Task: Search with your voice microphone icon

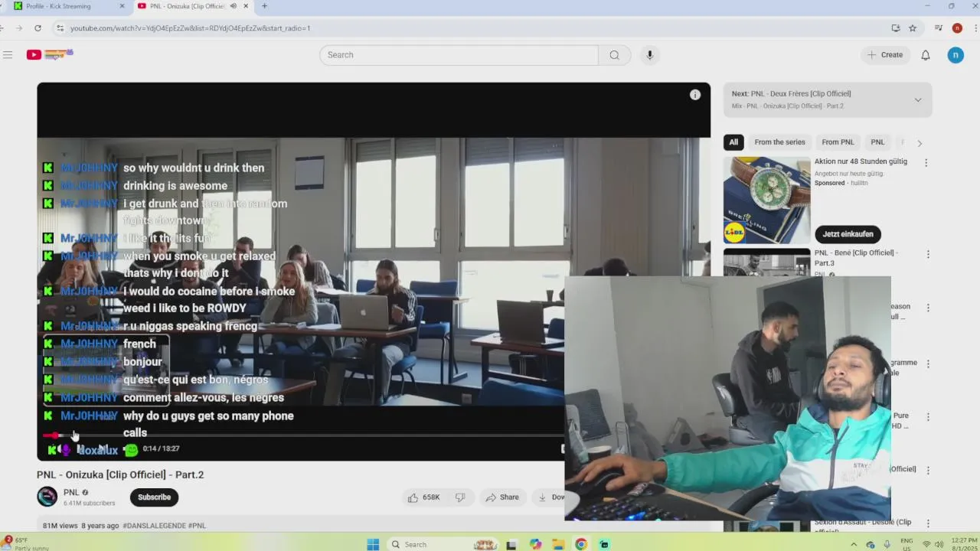Action: (x=649, y=55)
